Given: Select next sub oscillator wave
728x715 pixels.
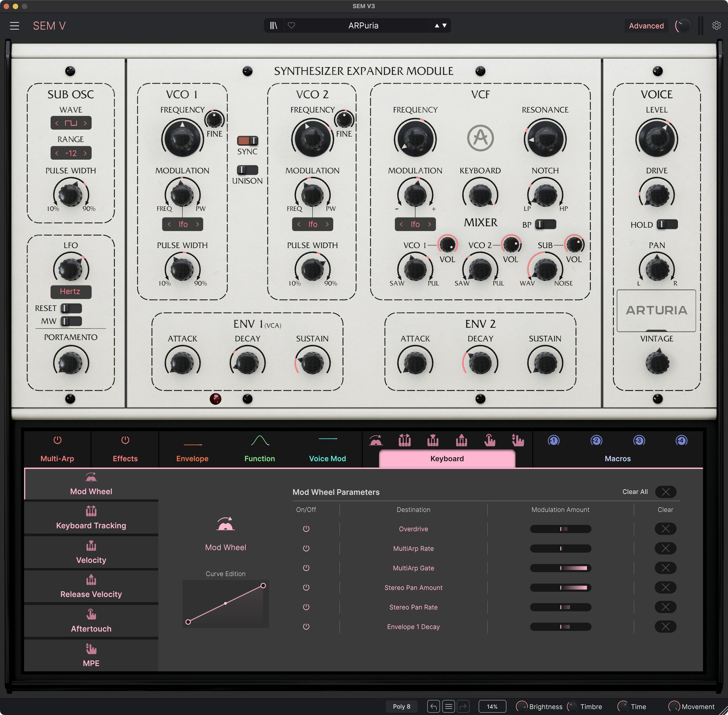Looking at the screenshot, I should point(85,123).
